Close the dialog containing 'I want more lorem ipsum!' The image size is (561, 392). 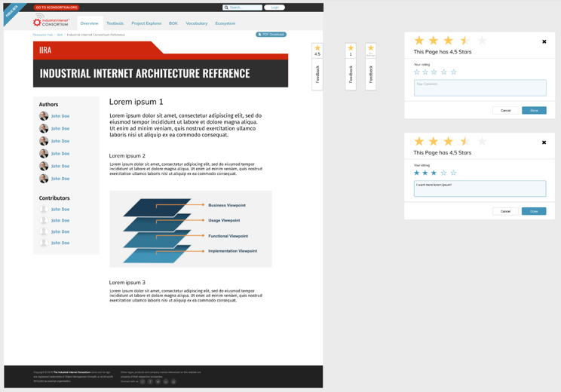click(x=544, y=142)
